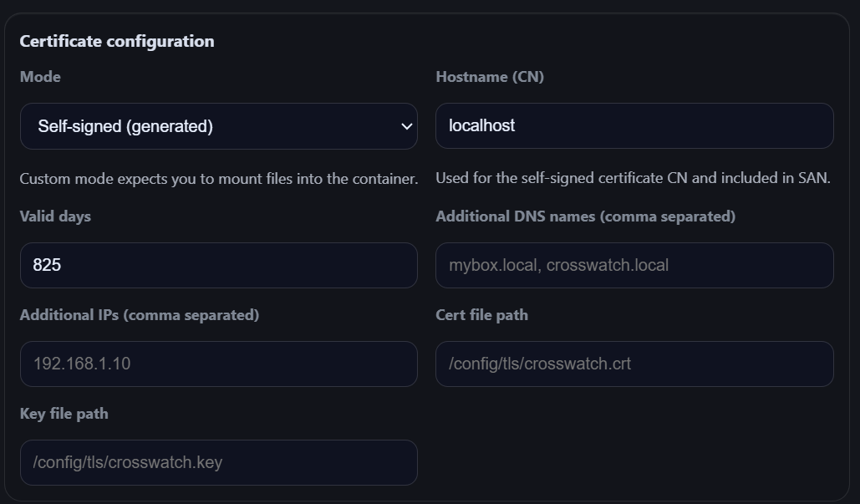Click the Additional IPs input with 192.168.1.10 placeholder
This screenshot has width=860, height=504.
click(x=218, y=364)
